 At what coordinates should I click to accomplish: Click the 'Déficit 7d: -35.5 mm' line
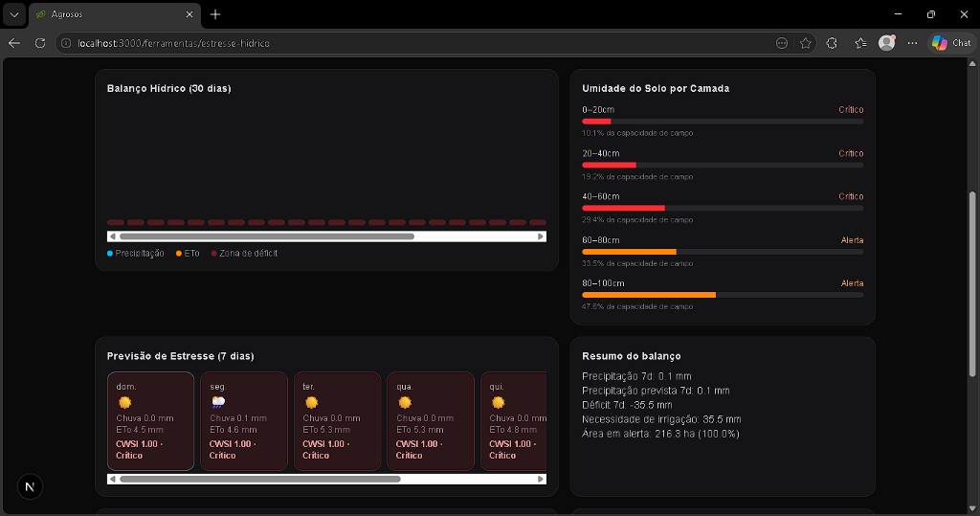tap(627, 405)
